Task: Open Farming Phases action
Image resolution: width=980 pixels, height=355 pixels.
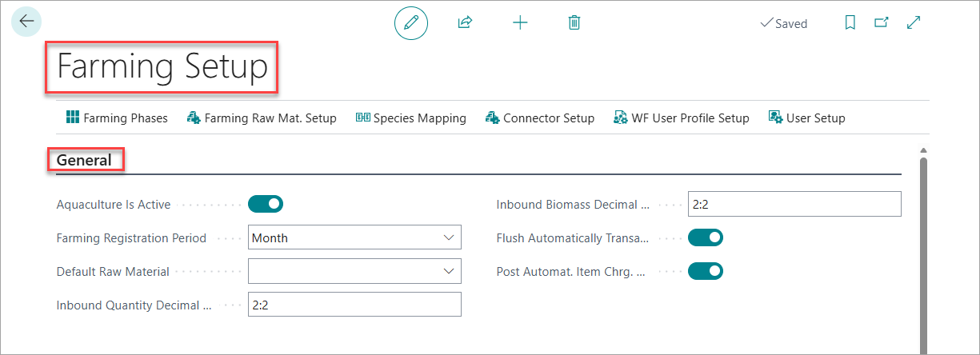Action: pos(117,118)
